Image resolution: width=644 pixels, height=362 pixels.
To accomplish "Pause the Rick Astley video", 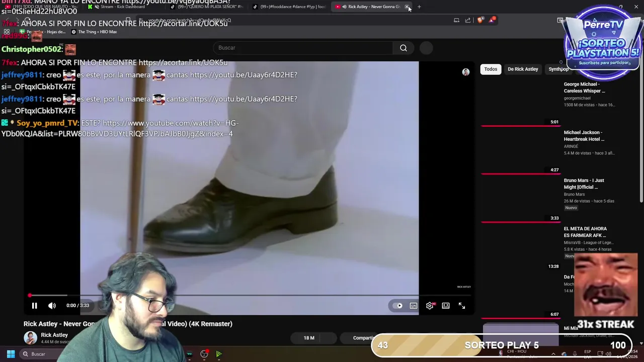I will coord(34,306).
